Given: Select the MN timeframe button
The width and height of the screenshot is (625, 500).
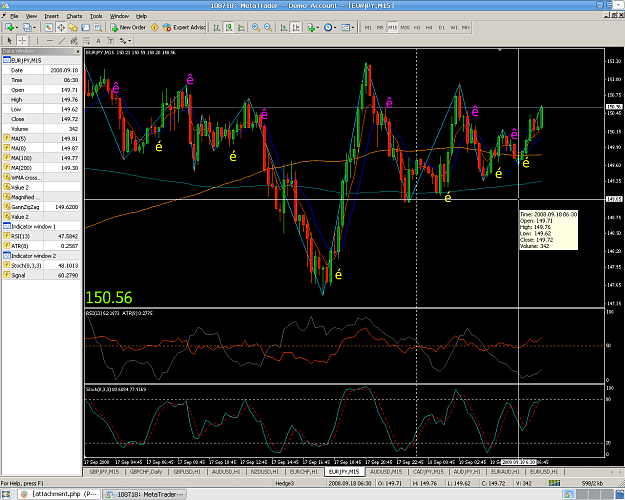Looking at the screenshot, I should (x=466, y=28).
